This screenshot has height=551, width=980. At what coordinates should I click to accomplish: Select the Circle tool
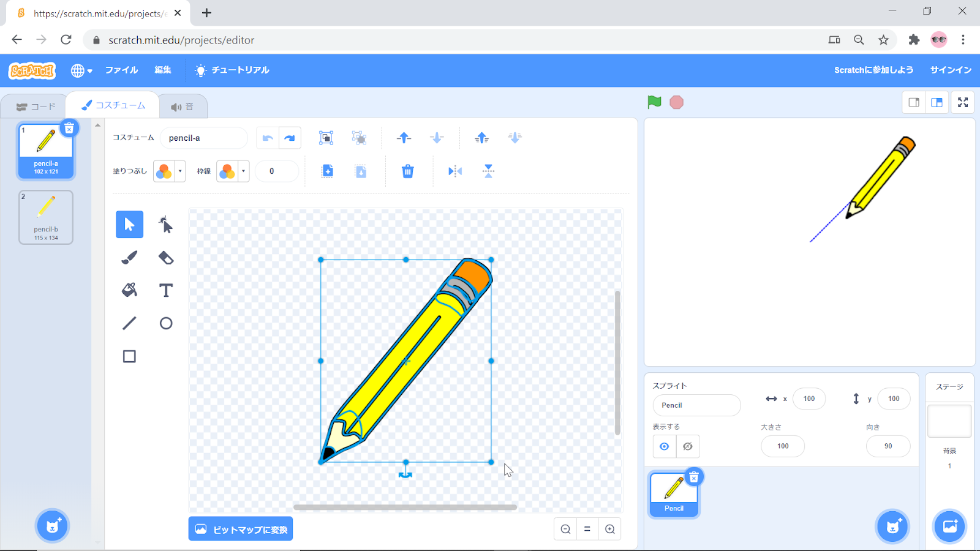coord(166,323)
